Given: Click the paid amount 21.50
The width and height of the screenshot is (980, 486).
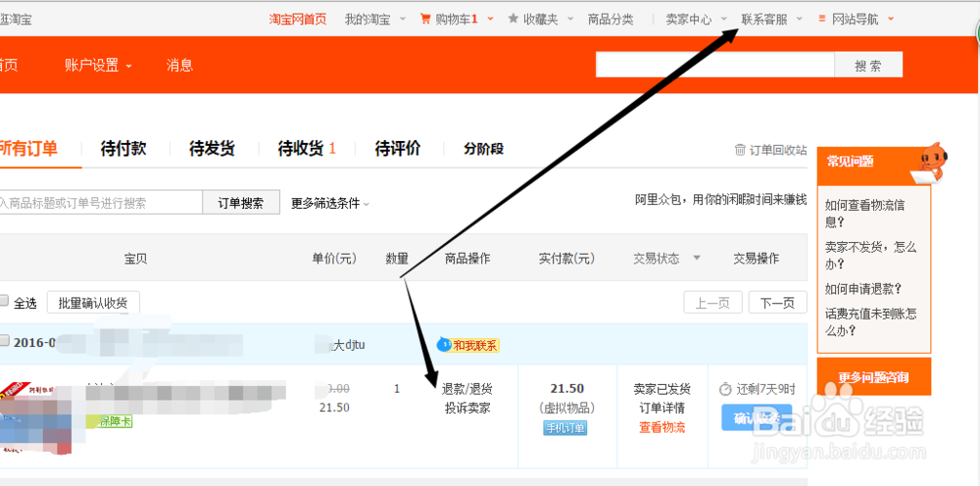Looking at the screenshot, I should pyautogui.click(x=566, y=389).
